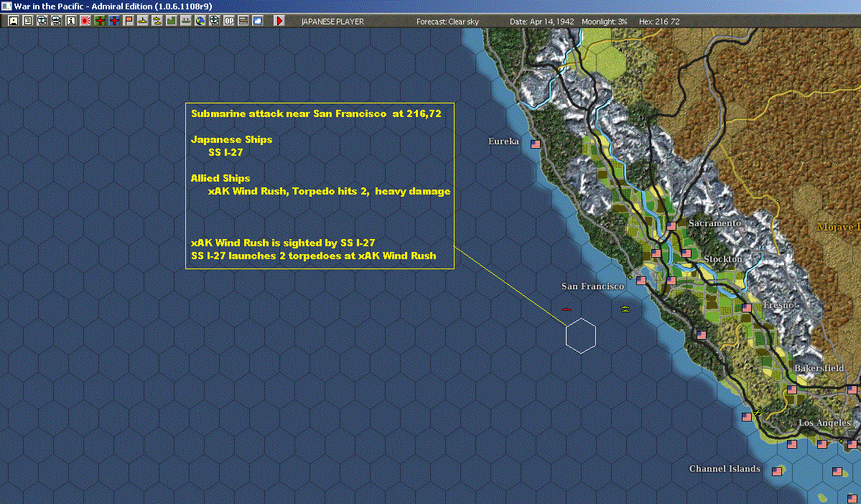Click the white-outlined selected hex

[x=581, y=335]
